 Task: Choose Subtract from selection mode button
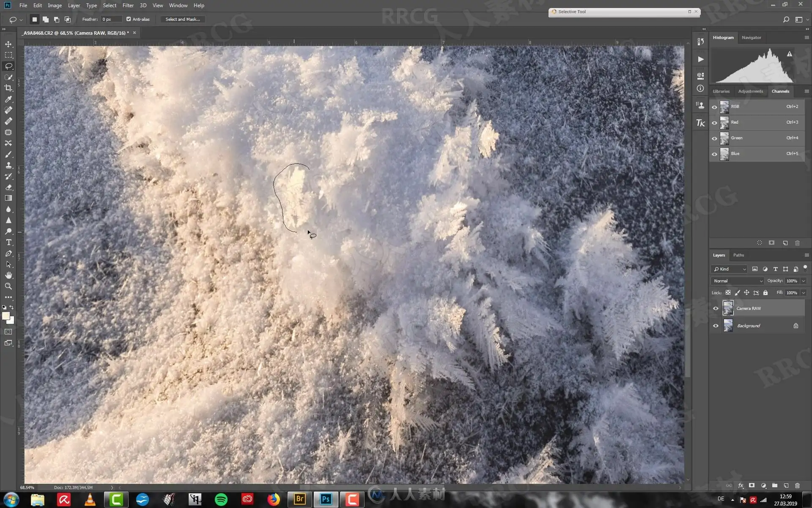[x=56, y=19]
